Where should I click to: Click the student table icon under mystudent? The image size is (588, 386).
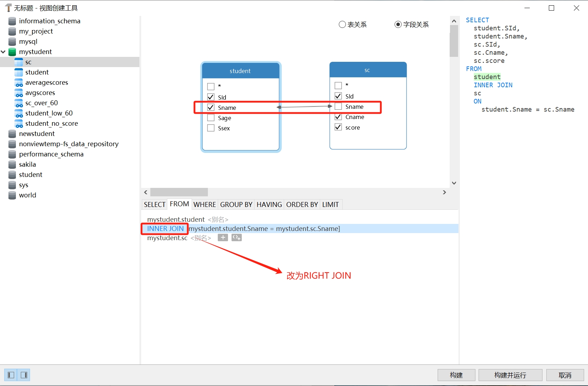coord(19,72)
